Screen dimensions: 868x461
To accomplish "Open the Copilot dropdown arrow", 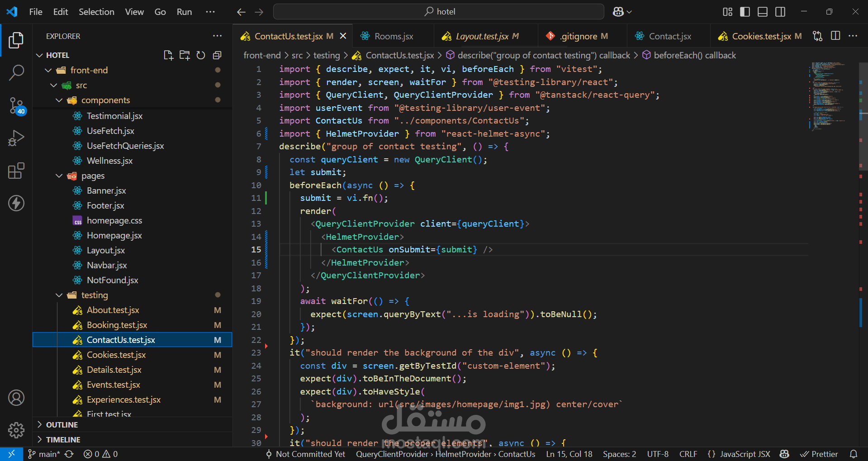I will coord(629,12).
